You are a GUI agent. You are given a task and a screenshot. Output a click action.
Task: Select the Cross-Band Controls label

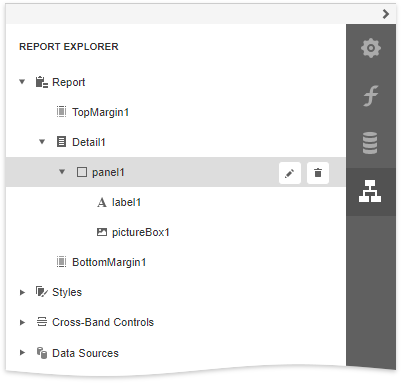click(x=103, y=322)
